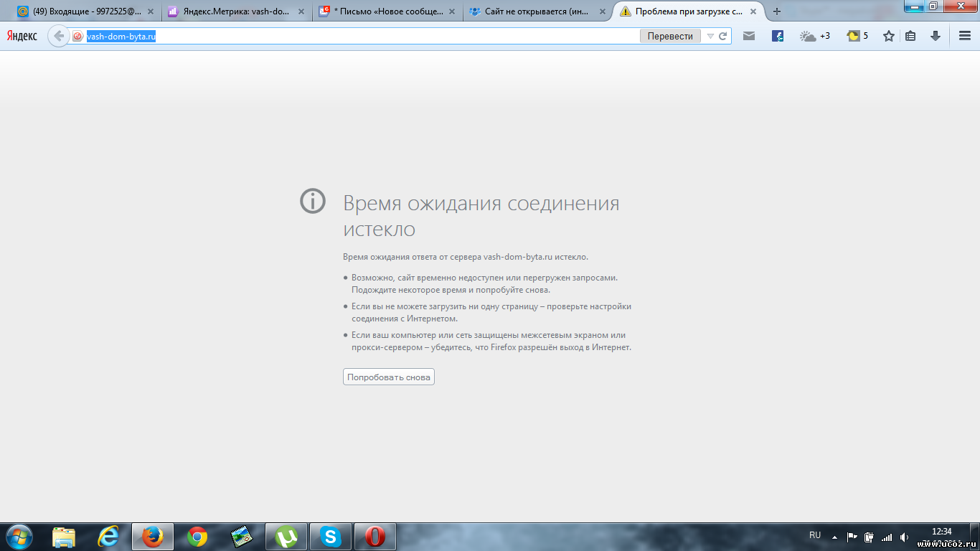This screenshot has height=551, width=980.
Task: Minimize the Firefox window
Action: pos(914,6)
